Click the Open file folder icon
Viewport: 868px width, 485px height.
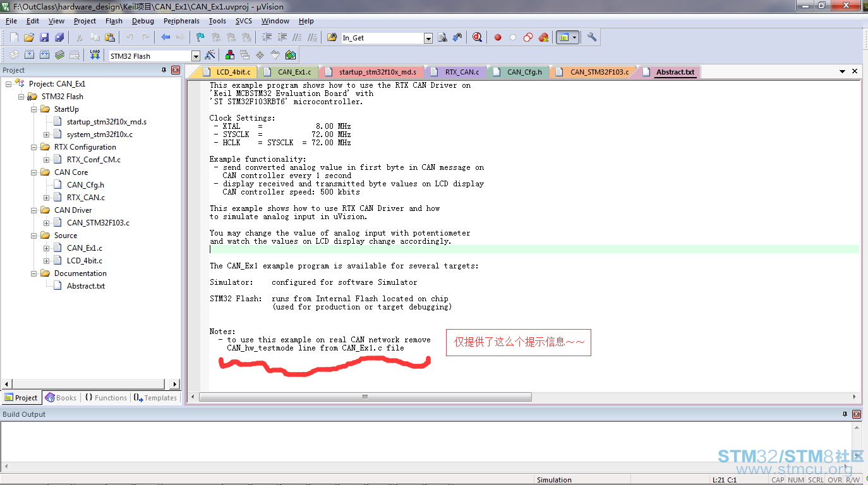click(29, 37)
